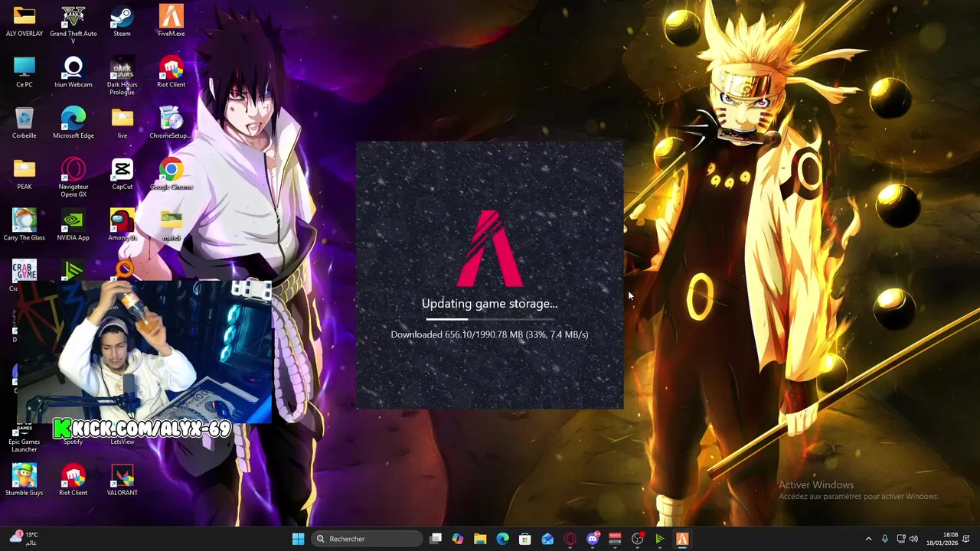
Task: Open the network status tray icon
Action: pos(901,539)
